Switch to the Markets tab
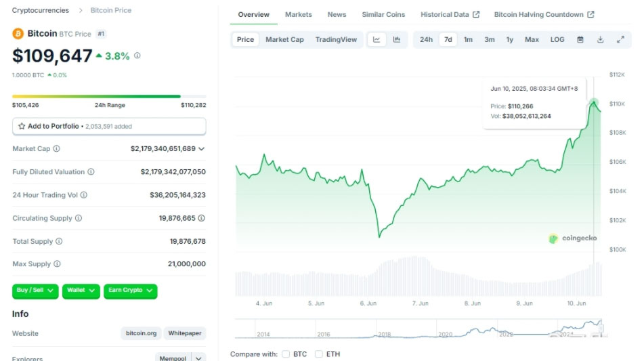644x361 pixels. [298, 14]
